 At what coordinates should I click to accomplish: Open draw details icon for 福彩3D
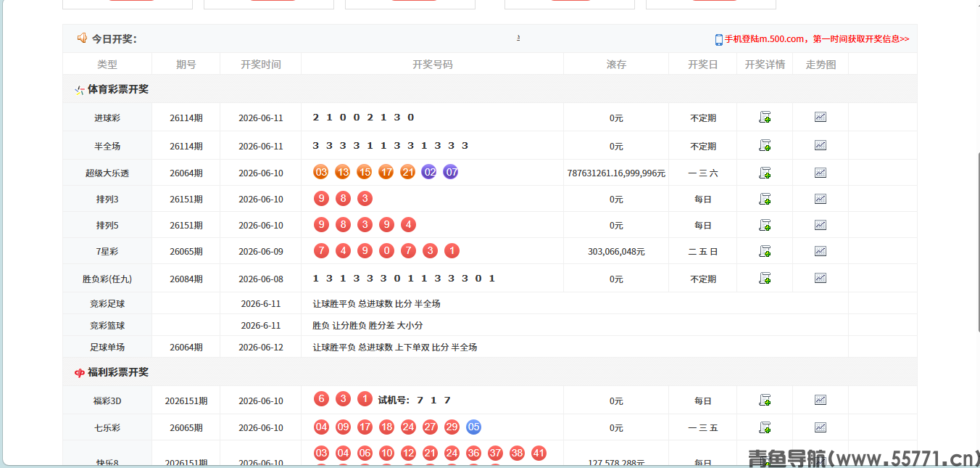pos(765,400)
